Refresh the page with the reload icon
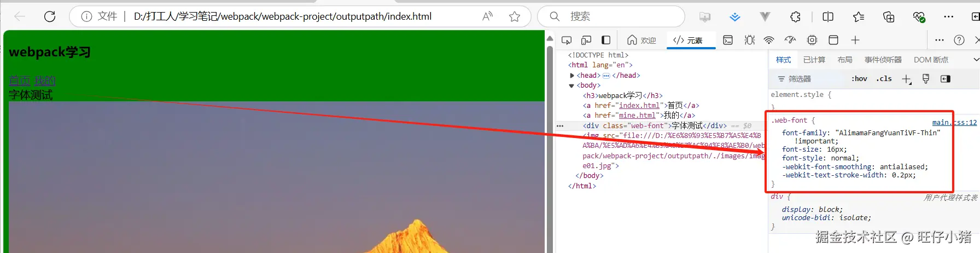This screenshot has height=253, width=980. pyautogui.click(x=50, y=16)
